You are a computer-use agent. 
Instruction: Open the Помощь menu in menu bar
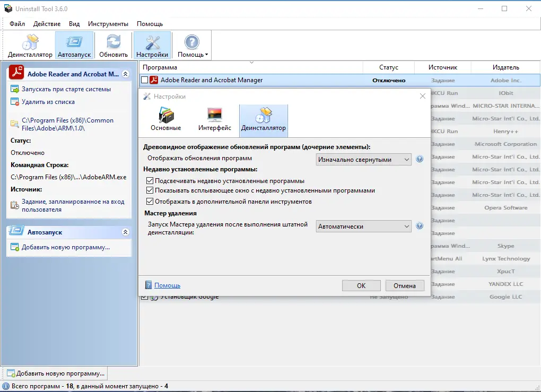[150, 24]
